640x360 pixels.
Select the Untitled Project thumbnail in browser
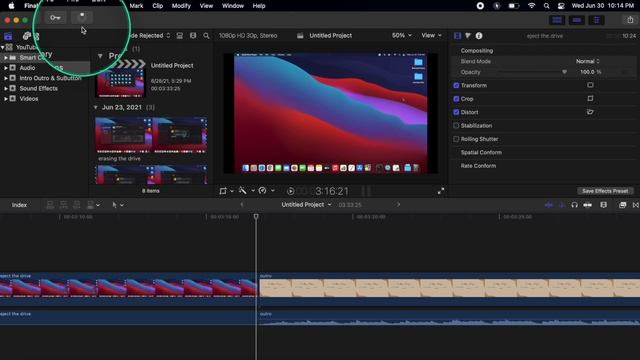coord(120,78)
